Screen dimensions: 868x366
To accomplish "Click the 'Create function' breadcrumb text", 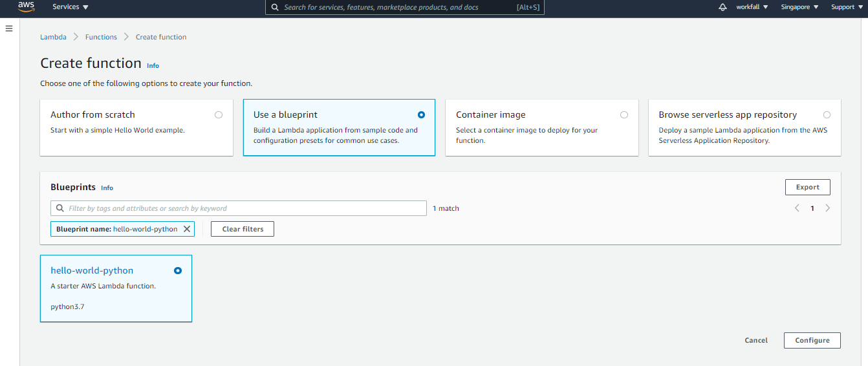I will pyautogui.click(x=161, y=37).
